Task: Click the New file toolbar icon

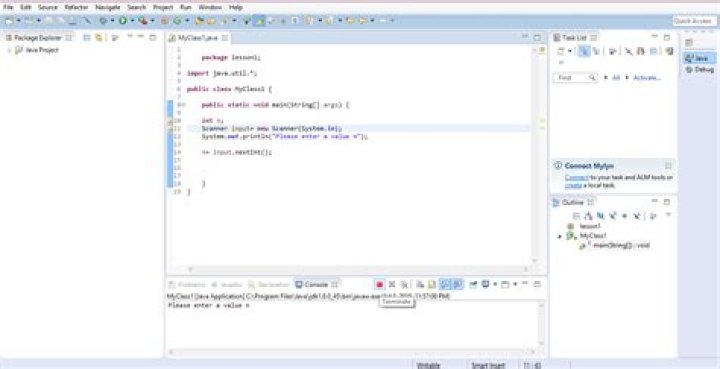Action: pyautogui.click(x=9, y=21)
